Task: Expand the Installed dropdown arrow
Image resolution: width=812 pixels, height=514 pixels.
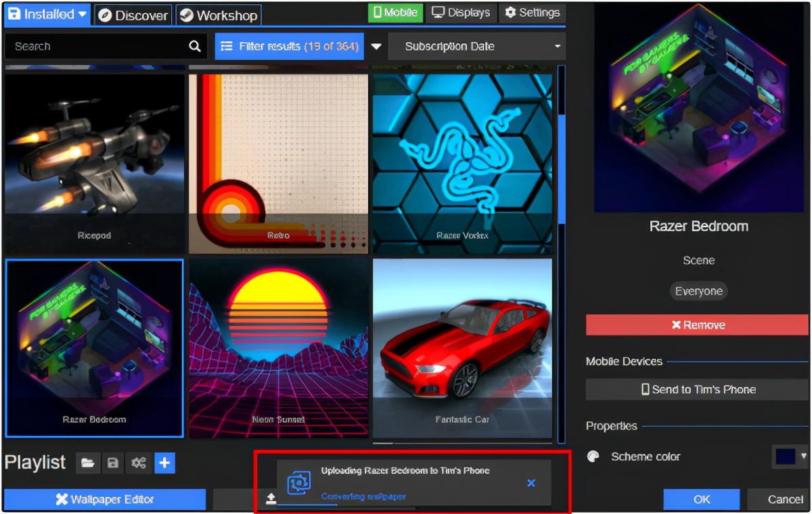Action: (82, 14)
